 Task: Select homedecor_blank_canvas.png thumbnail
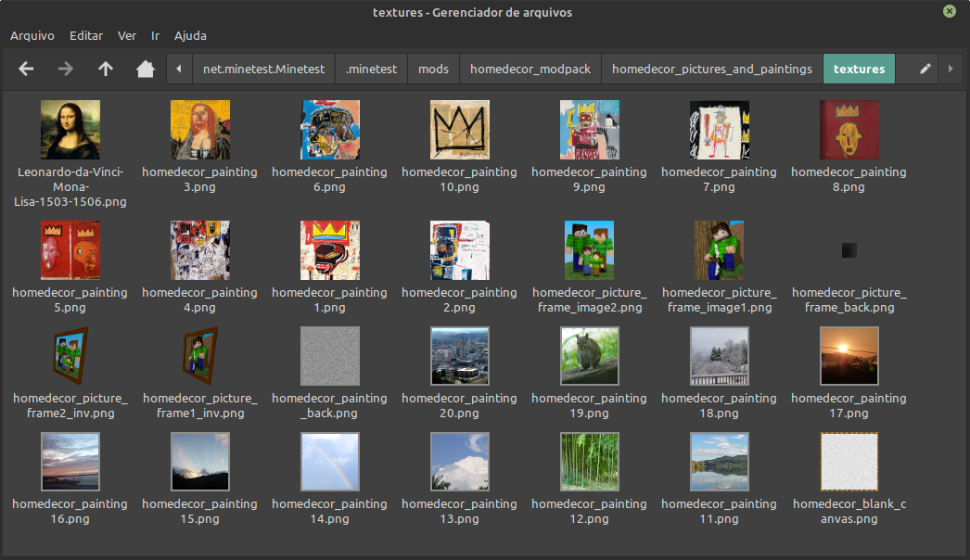(849, 462)
